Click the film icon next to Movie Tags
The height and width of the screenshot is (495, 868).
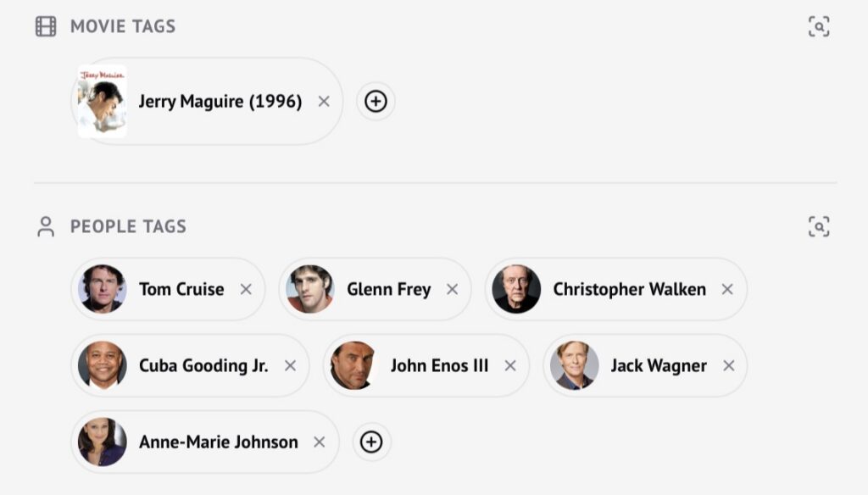pyautogui.click(x=46, y=26)
